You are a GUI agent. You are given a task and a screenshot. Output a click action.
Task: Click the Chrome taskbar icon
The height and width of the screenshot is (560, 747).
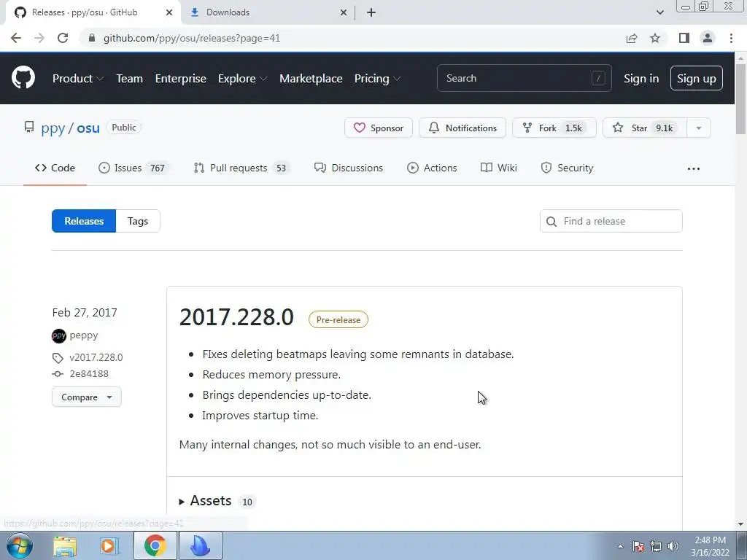[x=155, y=545]
